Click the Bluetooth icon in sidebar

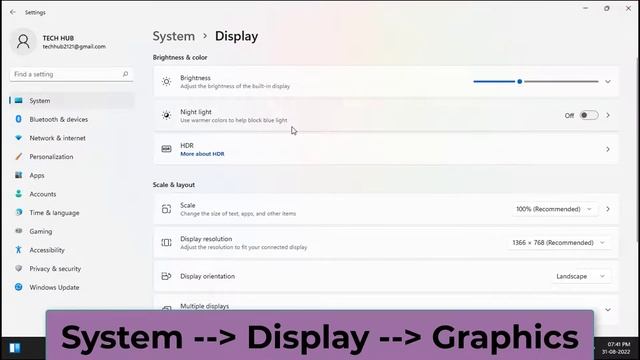pos(18,119)
